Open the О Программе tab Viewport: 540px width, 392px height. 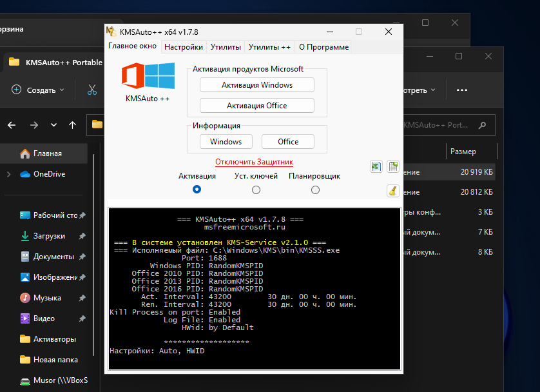[323, 47]
